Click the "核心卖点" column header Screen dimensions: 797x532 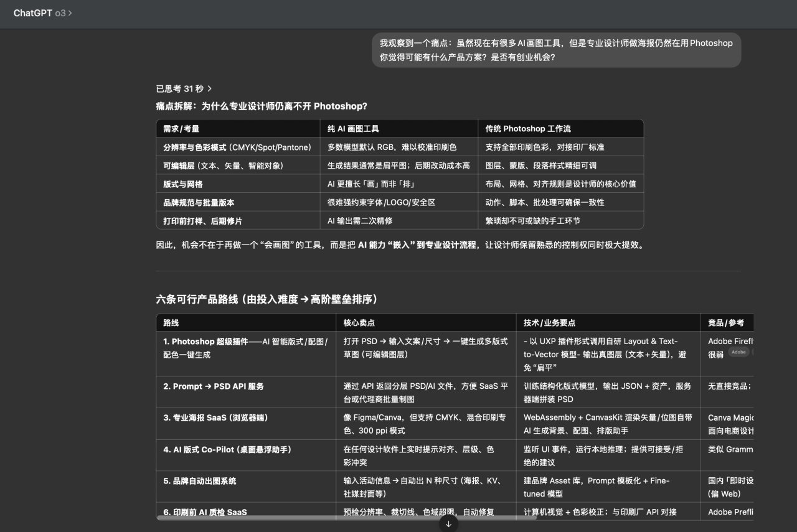[x=359, y=323]
